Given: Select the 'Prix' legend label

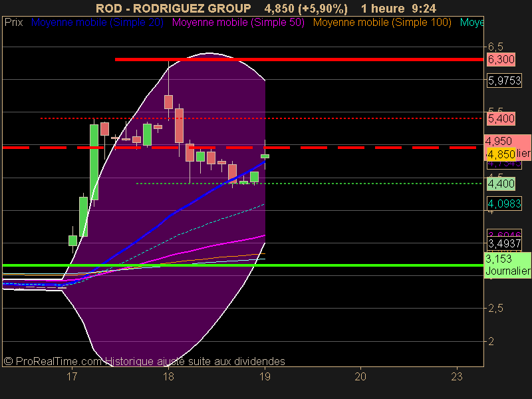Looking at the screenshot, I should click(13, 23).
